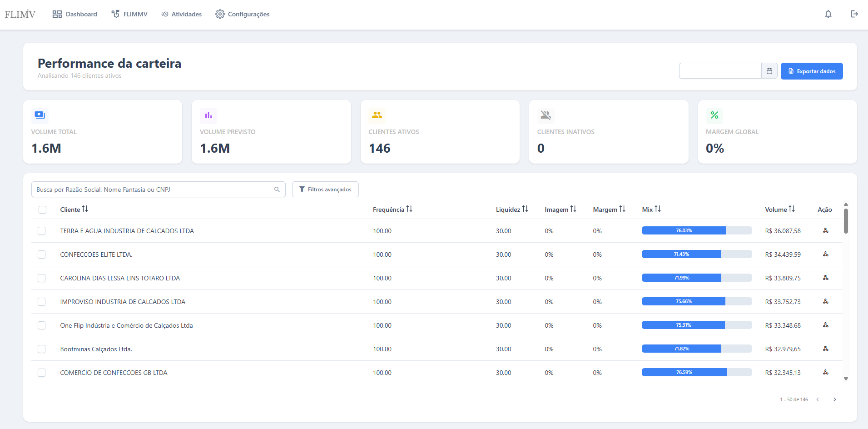Viewport: 868px width, 429px height.
Task: Click the FLIMV logo
Action: tap(20, 14)
